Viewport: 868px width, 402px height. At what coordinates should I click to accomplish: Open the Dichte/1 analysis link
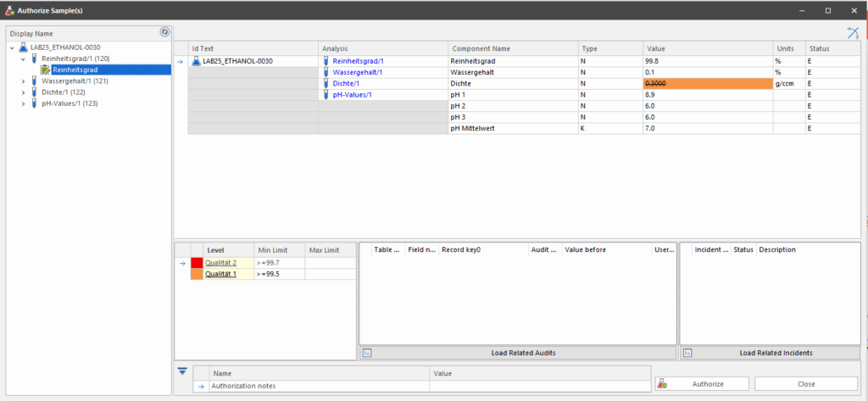pos(345,84)
